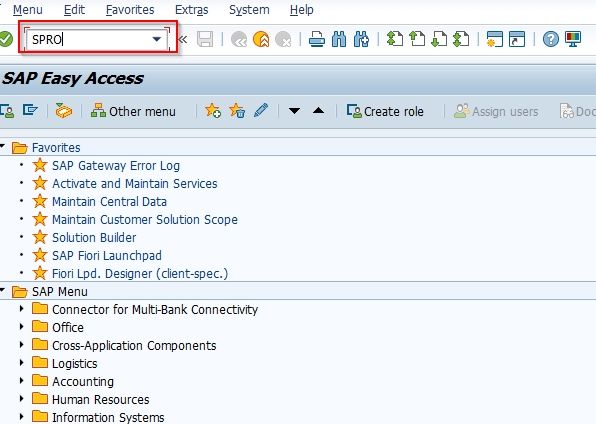Click the green Enter checkmark icon

tap(5, 39)
